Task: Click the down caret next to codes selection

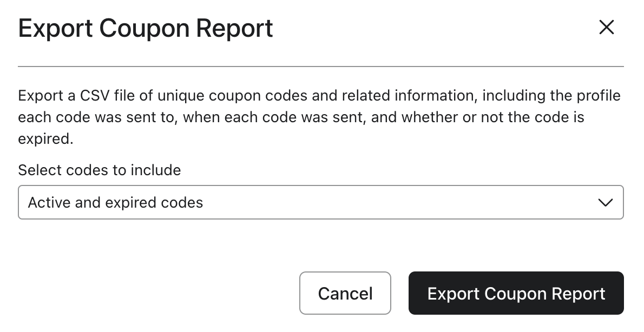Action: 605,202
